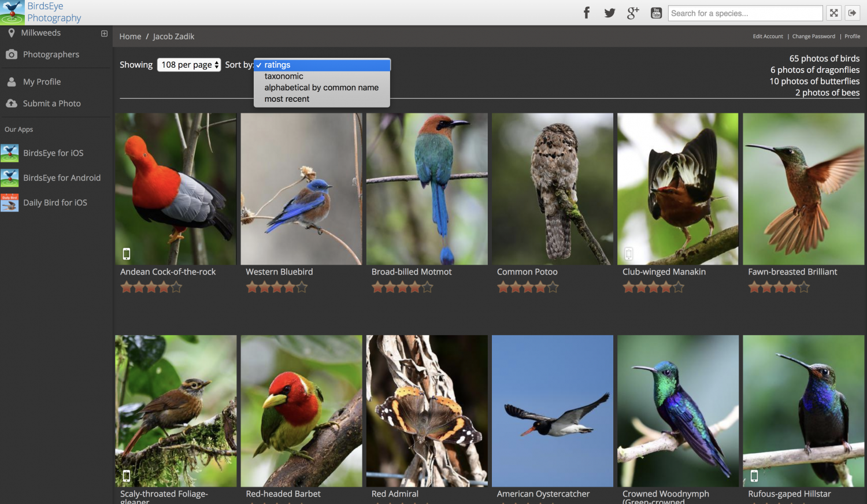
Task: Click the fullscreen arrows icon near the search bar
Action: [833, 12]
